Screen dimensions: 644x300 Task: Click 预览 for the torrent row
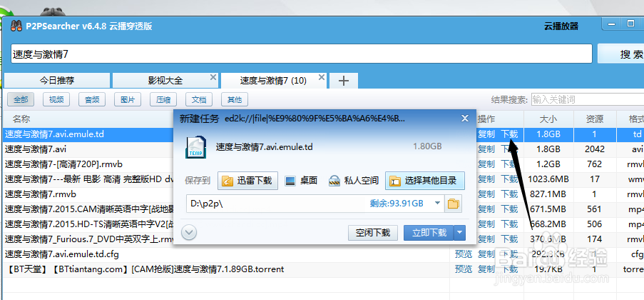pyautogui.click(x=464, y=269)
